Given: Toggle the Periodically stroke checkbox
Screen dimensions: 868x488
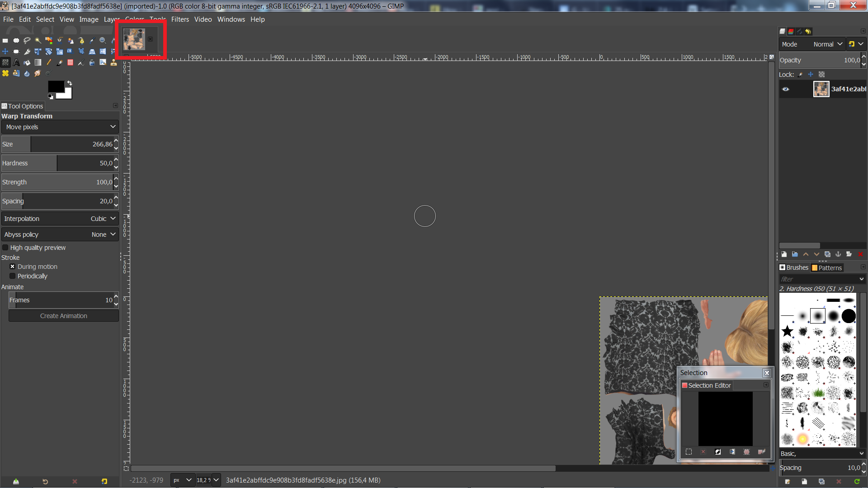Looking at the screenshot, I should (13, 276).
